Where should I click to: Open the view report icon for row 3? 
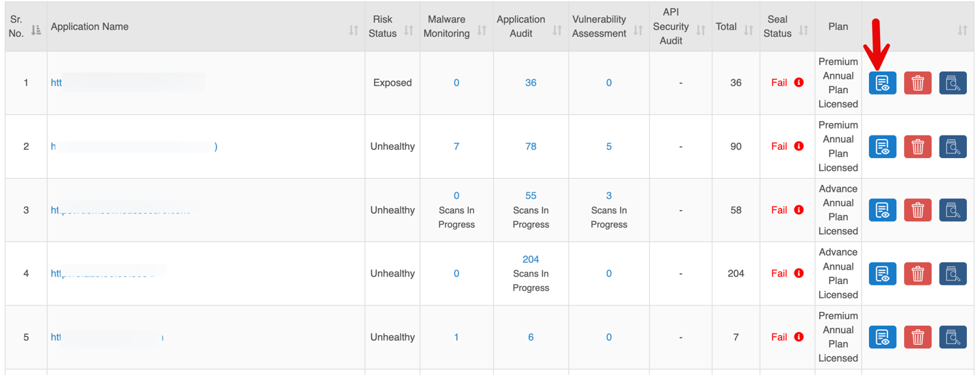[x=882, y=210]
